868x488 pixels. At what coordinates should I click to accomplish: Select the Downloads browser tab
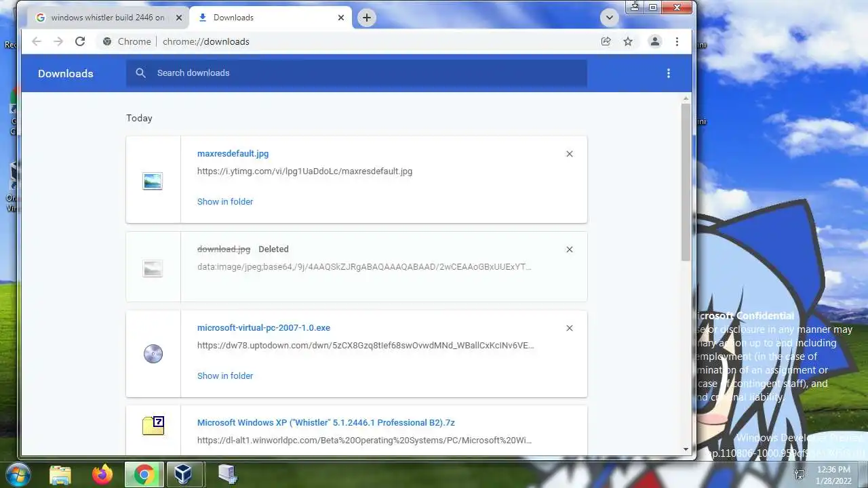pos(270,18)
